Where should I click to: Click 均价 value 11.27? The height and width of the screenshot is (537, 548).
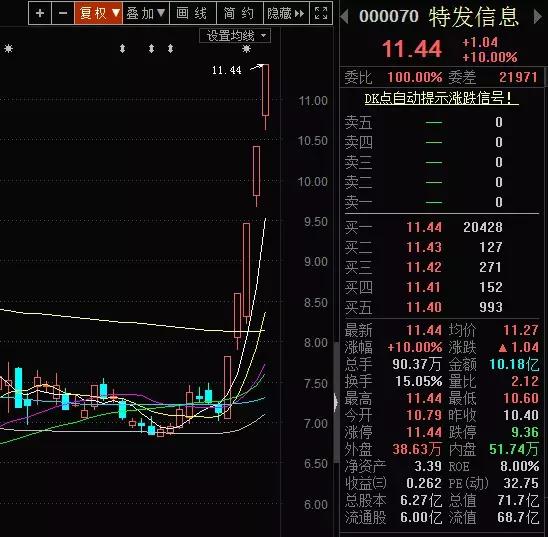(x=521, y=330)
